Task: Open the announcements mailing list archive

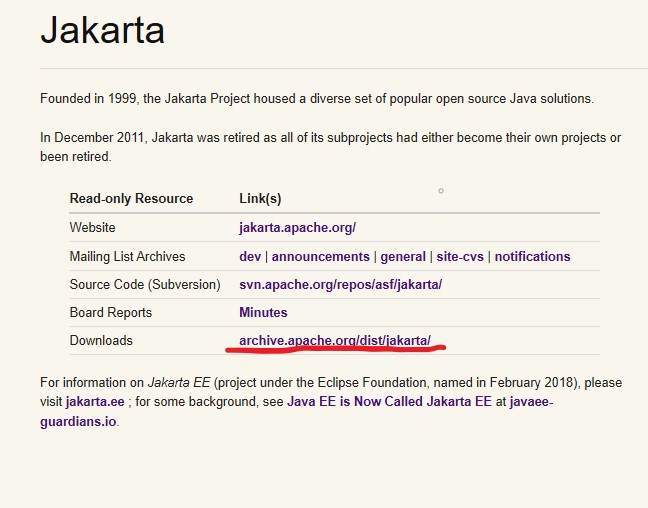Action: [320, 256]
